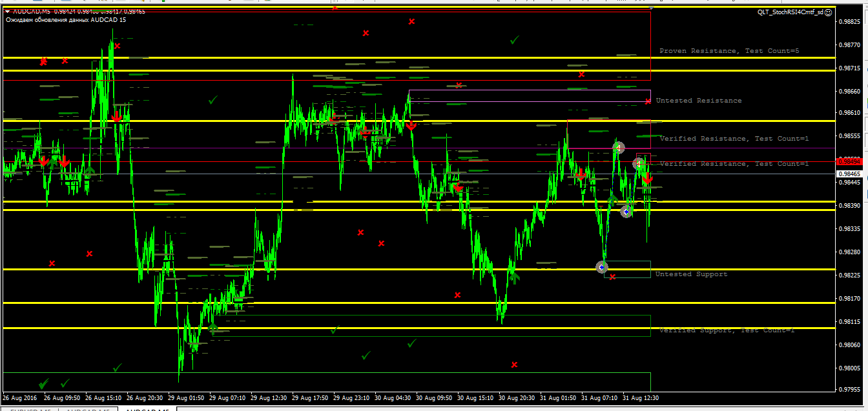Click the 30 Aug 09:50 time label
The width and height of the screenshot is (868, 411).
coord(435,398)
